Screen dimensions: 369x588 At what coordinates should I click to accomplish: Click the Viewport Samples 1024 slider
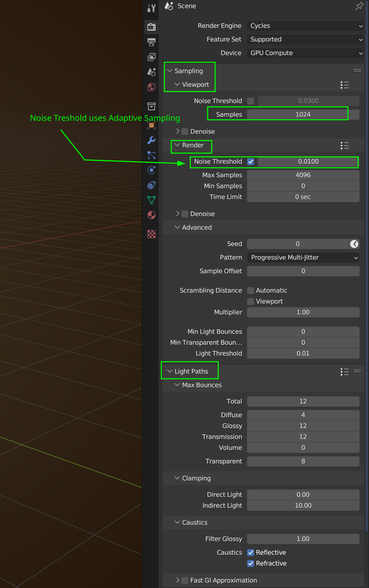[x=303, y=115]
